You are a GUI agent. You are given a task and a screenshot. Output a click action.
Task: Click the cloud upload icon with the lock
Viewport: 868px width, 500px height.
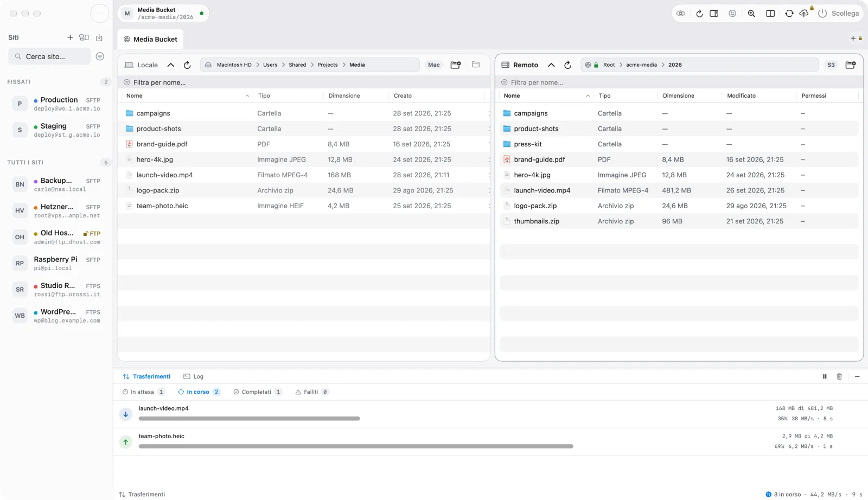(x=805, y=13)
